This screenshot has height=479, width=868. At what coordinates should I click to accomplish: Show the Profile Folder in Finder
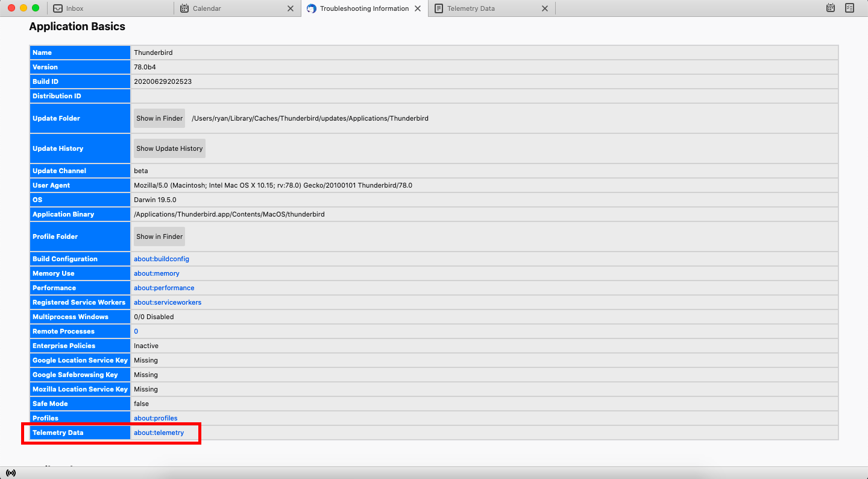coord(159,236)
